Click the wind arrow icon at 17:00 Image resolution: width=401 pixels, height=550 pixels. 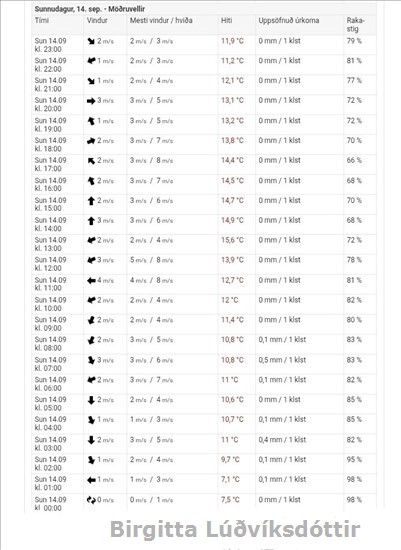coord(91,161)
